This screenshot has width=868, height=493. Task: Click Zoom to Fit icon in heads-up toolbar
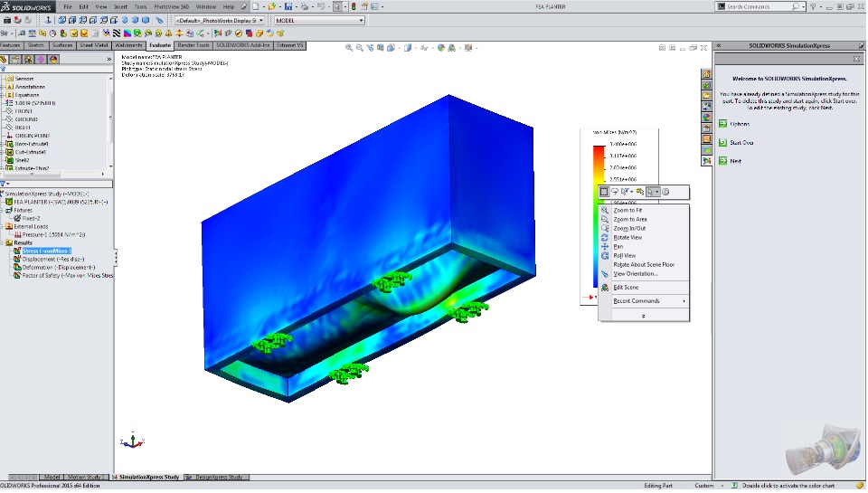pyautogui.click(x=349, y=48)
